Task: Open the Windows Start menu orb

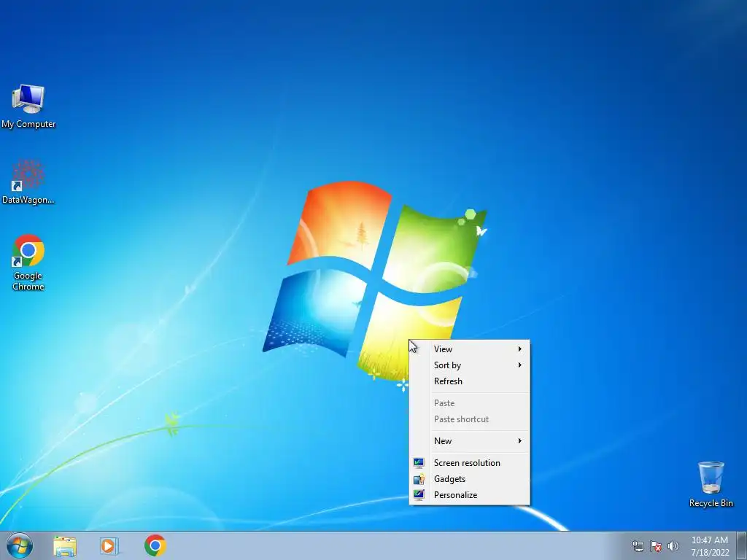Action: pos(20,545)
